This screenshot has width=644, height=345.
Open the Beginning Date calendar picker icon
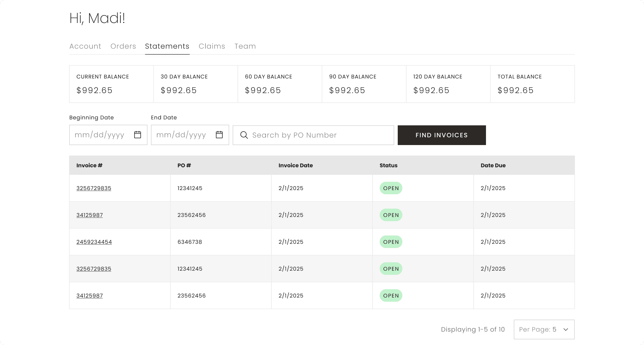coord(137,135)
